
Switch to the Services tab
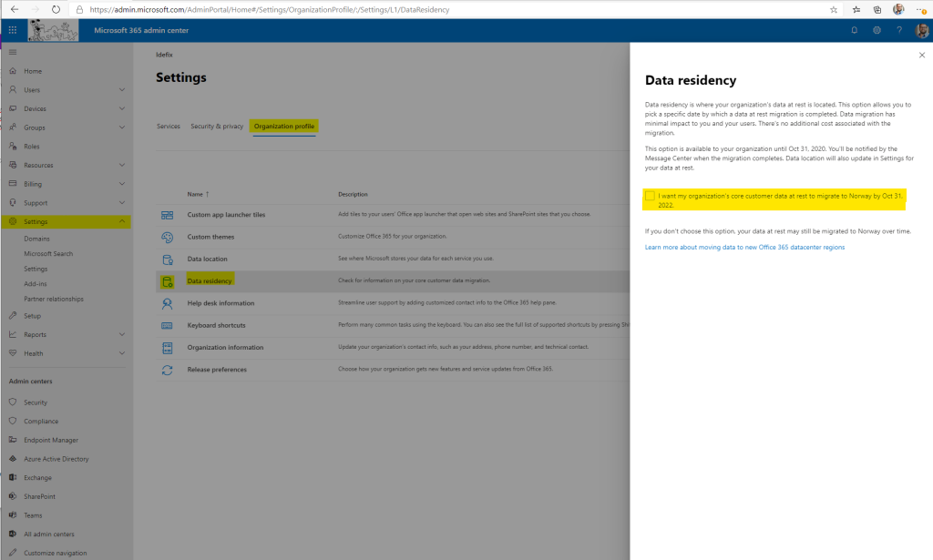tap(169, 126)
